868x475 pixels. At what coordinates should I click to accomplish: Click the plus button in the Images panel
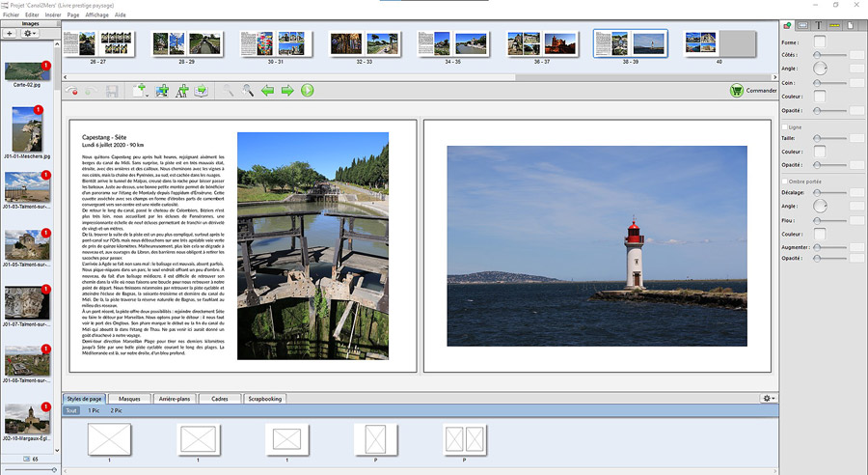coord(10,34)
